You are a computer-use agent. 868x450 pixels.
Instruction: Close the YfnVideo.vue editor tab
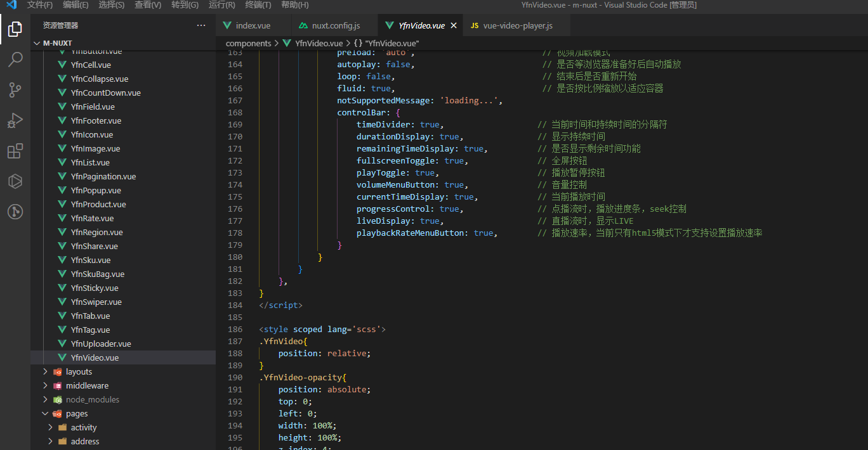tap(453, 26)
